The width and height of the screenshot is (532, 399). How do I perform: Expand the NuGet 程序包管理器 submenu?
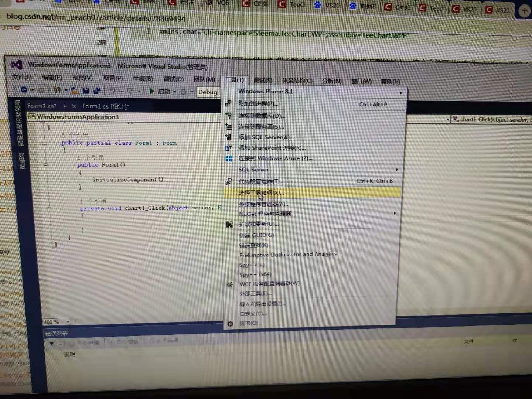click(266, 214)
